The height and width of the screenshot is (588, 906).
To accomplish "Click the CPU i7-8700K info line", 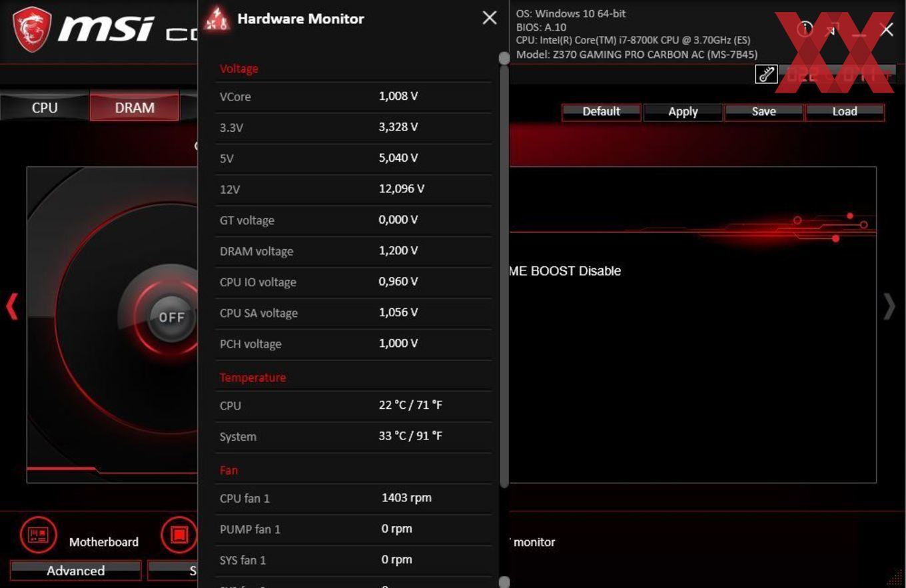I will coord(633,41).
